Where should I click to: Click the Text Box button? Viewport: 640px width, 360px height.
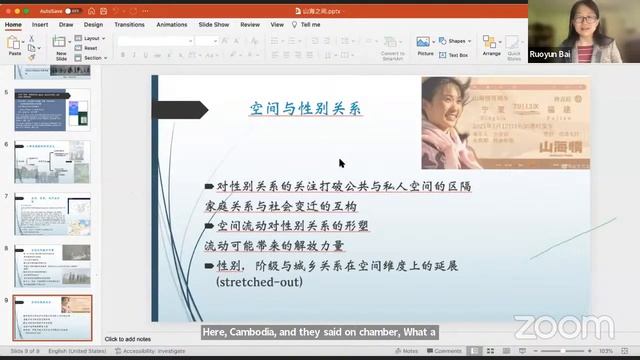click(x=453, y=55)
